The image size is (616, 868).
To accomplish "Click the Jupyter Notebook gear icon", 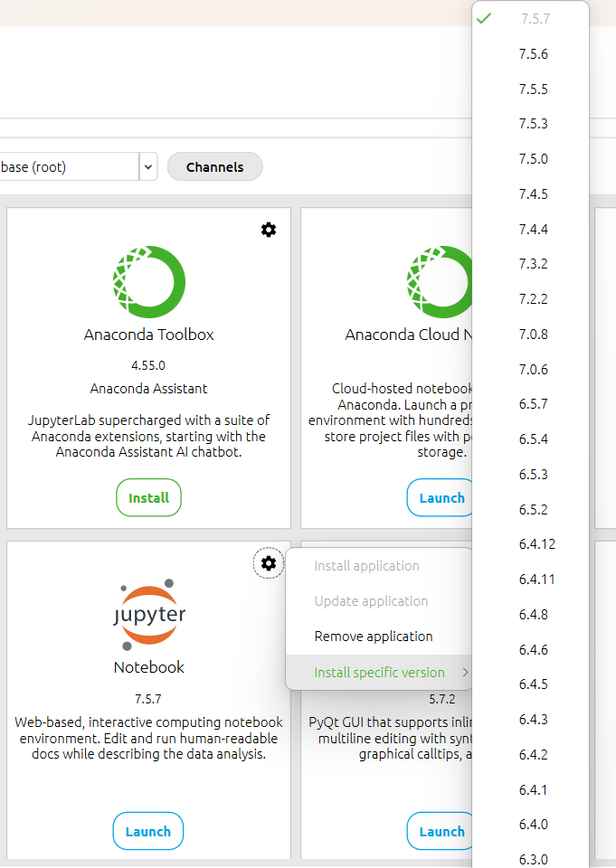I will point(269,563).
